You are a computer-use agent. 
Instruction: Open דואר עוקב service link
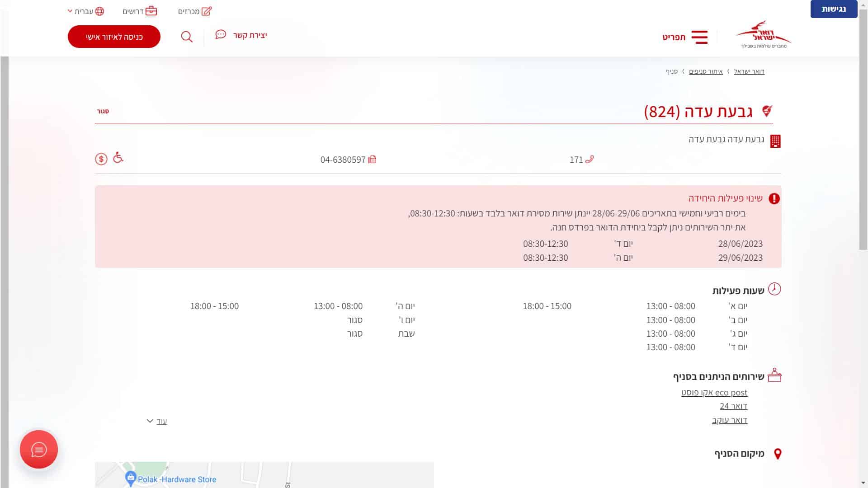point(730,420)
